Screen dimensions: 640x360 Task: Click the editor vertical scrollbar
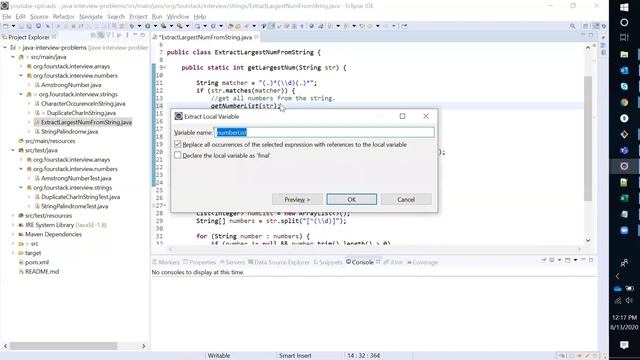click(588, 138)
